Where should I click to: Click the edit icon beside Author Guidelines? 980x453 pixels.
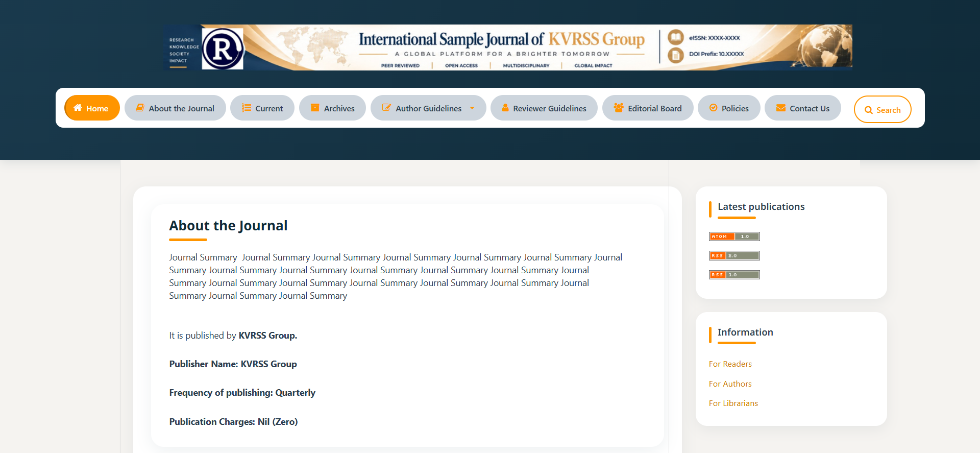[387, 108]
